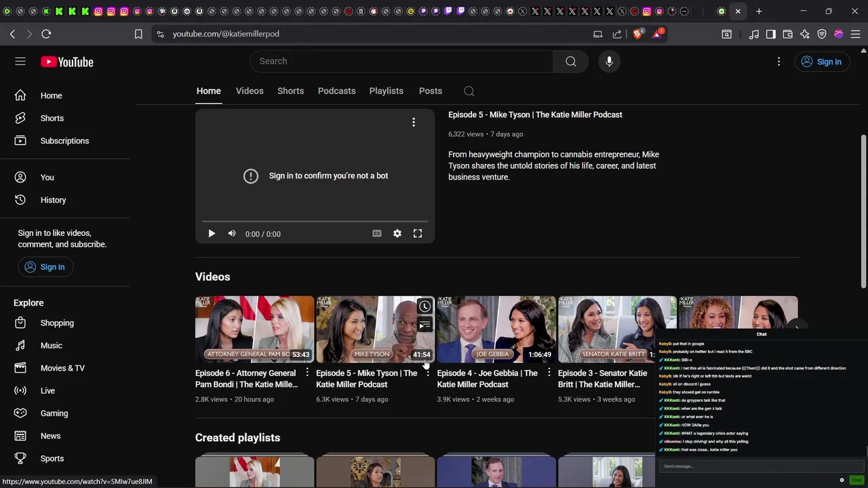
Task: Open YouTube settings three-dot menu in header
Action: click(x=778, y=62)
